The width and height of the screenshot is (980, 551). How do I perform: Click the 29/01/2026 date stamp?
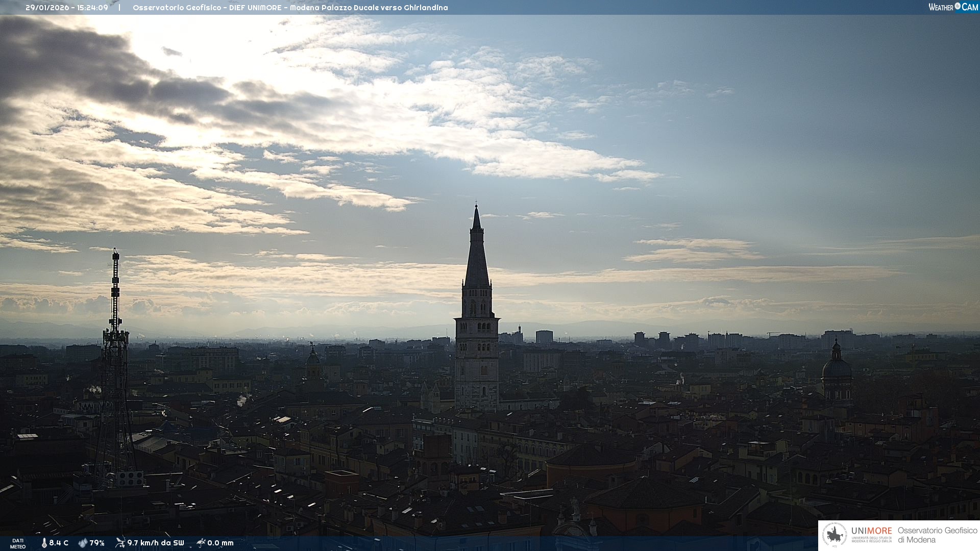[x=47, y=8]
